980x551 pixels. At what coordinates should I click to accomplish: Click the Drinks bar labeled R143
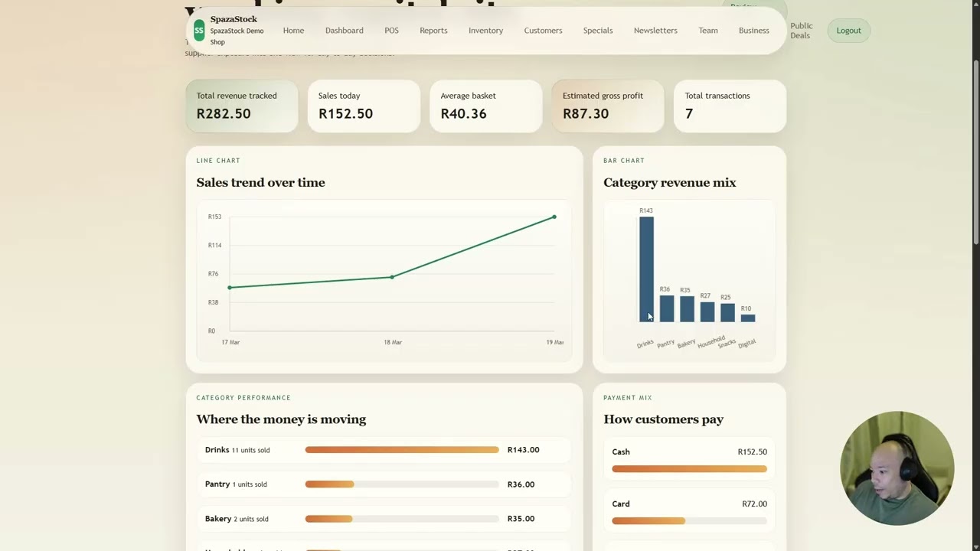646,269
